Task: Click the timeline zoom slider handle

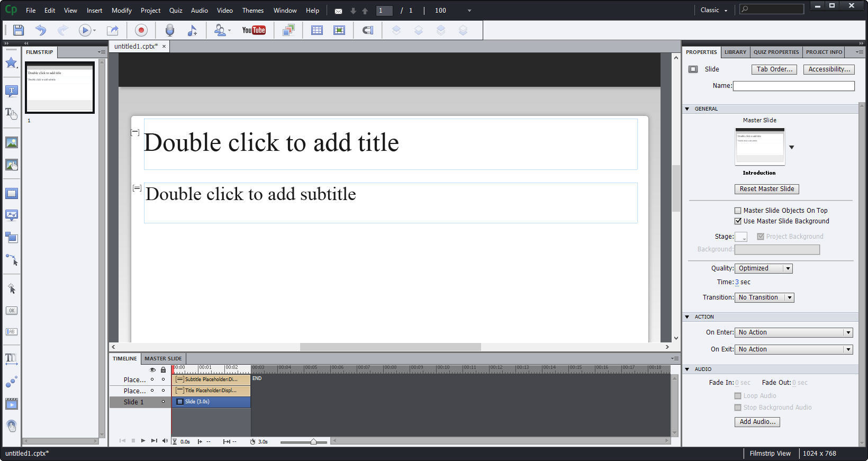Action: click(x=313, y=441)
